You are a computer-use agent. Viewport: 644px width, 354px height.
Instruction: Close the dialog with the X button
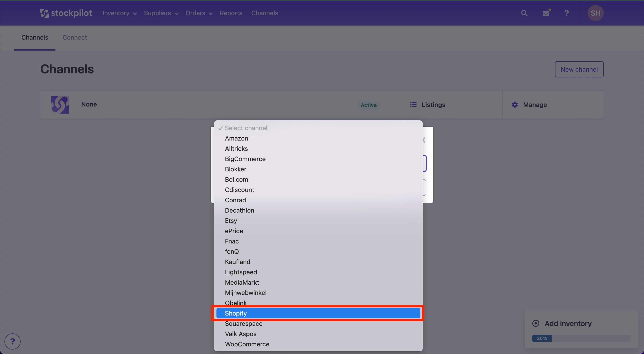(x=424, y=140)
